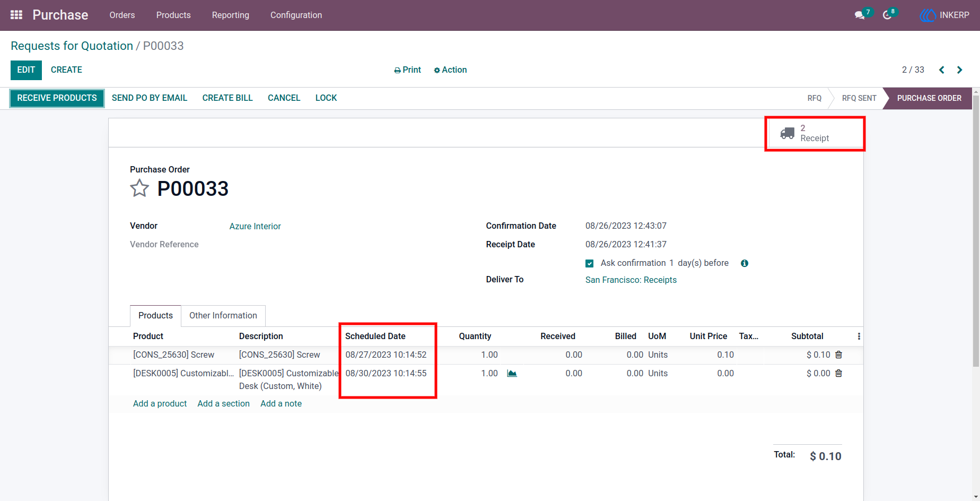This screenshot has height=501, width=980.
Task: Click RECEIVE PRODUCTS button
Action: click(57, 98)
